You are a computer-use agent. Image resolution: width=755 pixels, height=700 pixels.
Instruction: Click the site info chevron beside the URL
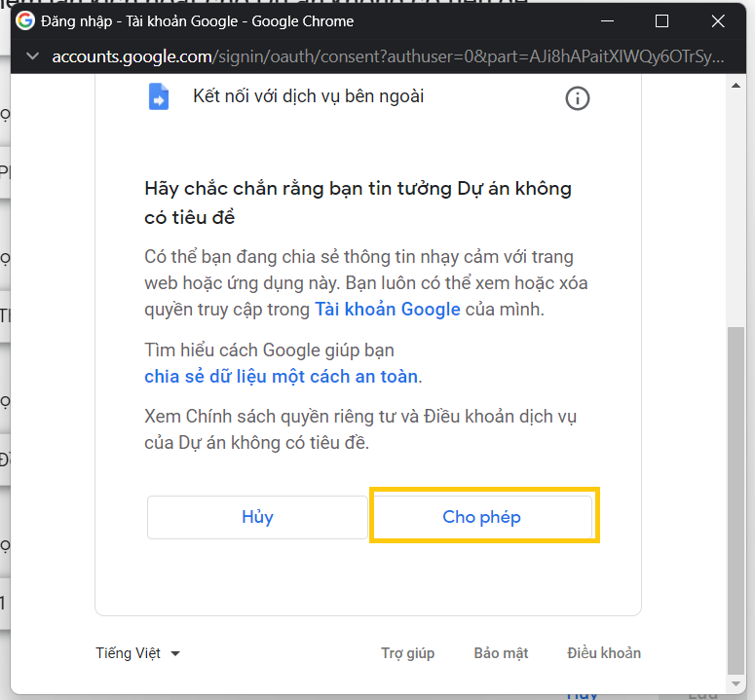[x=32, y=56]
